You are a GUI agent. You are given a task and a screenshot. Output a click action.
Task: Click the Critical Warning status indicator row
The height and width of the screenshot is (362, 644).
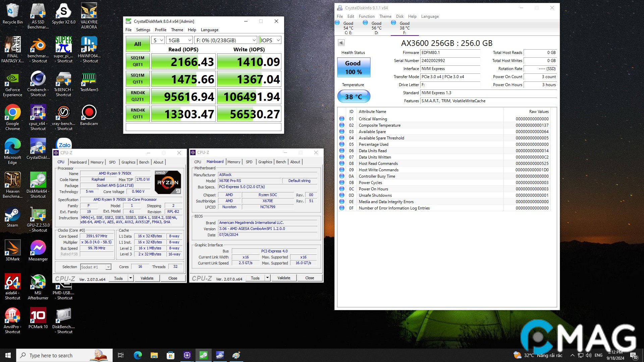(x=342, y=119)
